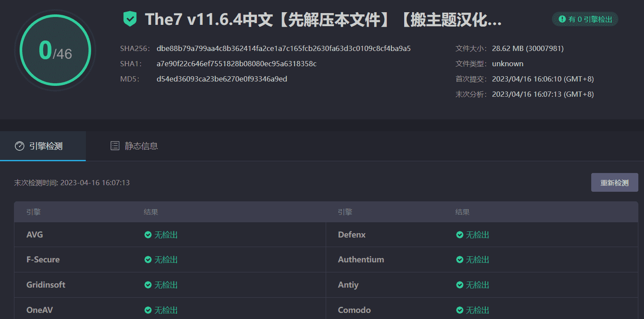This screenshot has height=319, width=644.
Task: Click the 有 0 引擎检出 badge
Action: (x=585, y=19)
